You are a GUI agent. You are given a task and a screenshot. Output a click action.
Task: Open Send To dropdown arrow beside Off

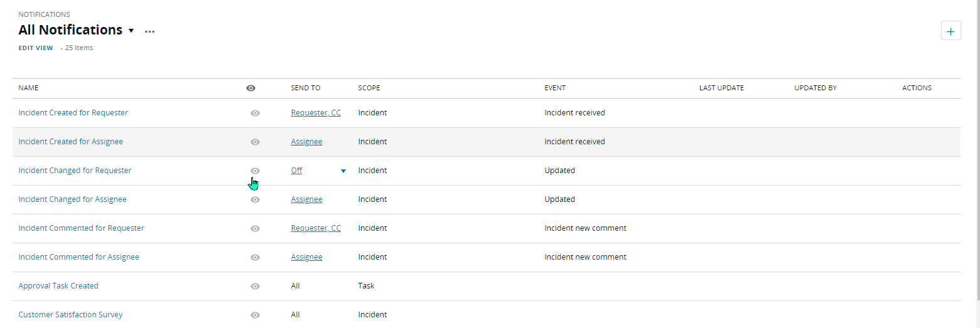coord(343,171)
